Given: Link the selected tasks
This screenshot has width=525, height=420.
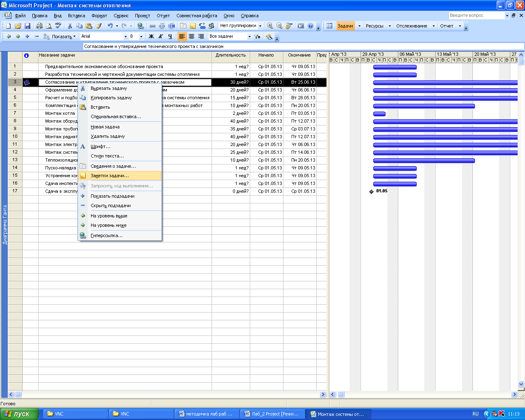Looking at the screenshot, I should tap(152, 26).
